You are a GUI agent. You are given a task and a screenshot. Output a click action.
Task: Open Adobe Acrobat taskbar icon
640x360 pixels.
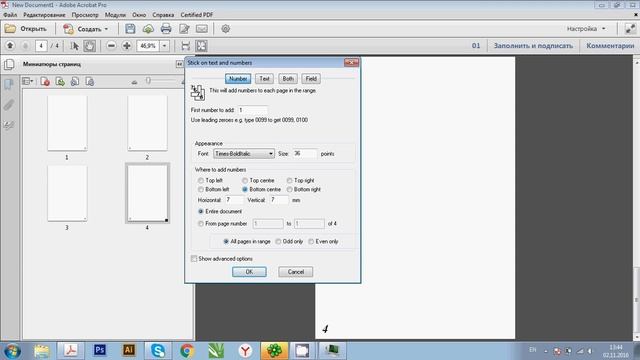pyautogui.click(x=71, y=350)
